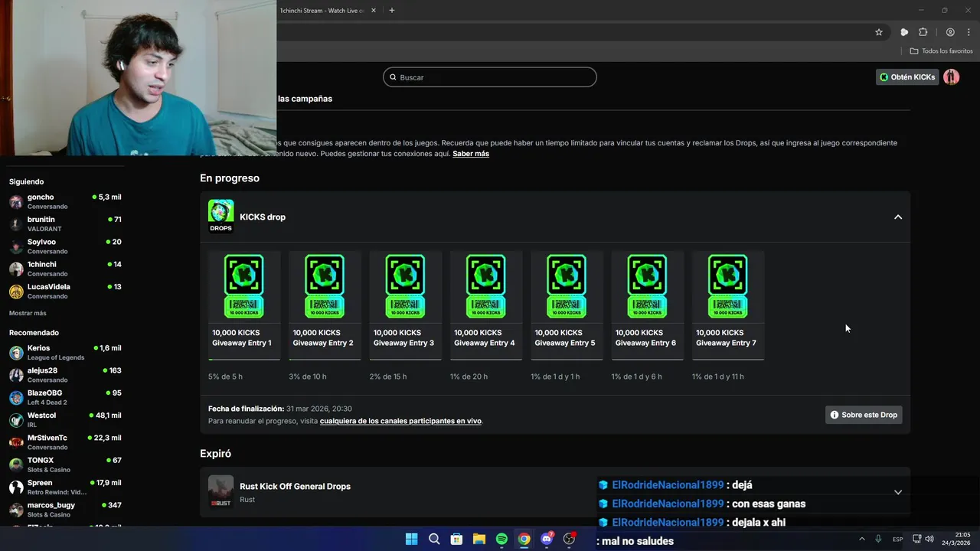Select 10,000 KICKS Giveaway Entry 2 reward
The width and height of the screenshot is (980, 551).
click(325, 305)
